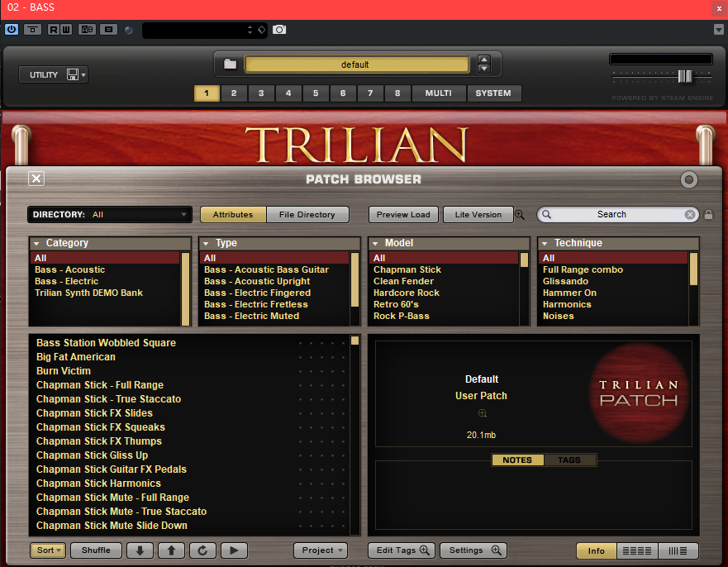Take a snapshot with the camera icon
Image resolution: width=728 pixels, height=567 pixels.
[x=279, y=29]
